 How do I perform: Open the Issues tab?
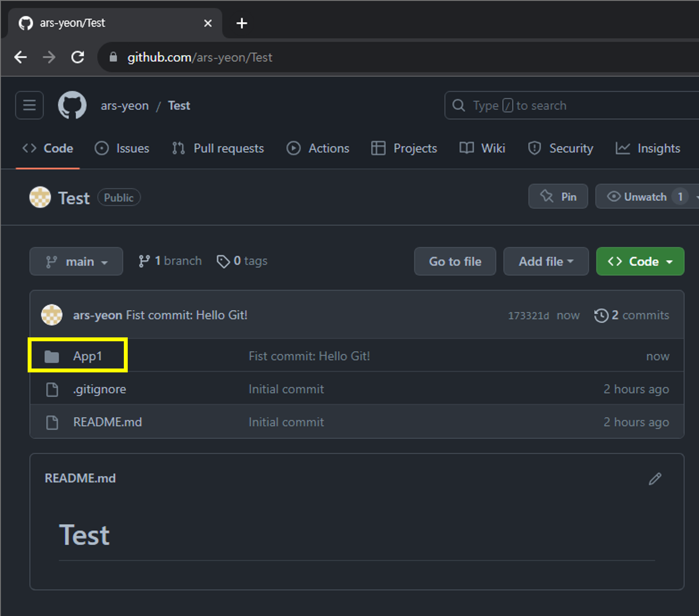pos(122,148)
